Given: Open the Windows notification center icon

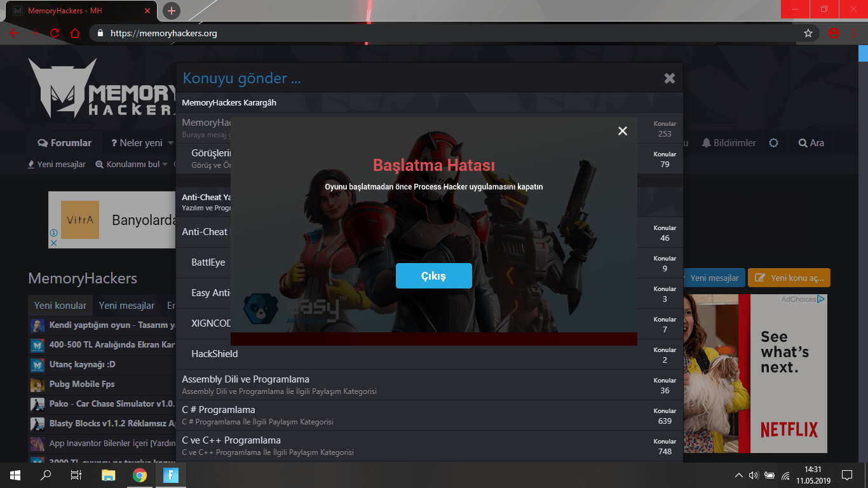Looking at the screenshot, I should tap(846, 475).
